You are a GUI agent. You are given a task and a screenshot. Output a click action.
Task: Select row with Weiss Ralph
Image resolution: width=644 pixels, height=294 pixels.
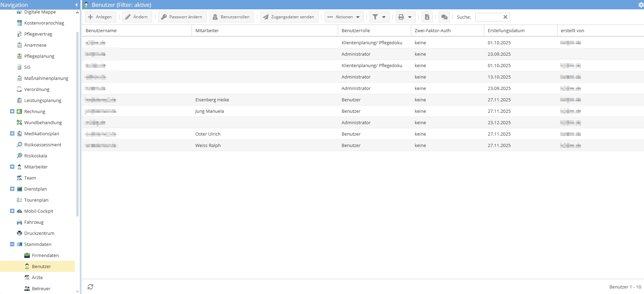(x=363, y=145)
